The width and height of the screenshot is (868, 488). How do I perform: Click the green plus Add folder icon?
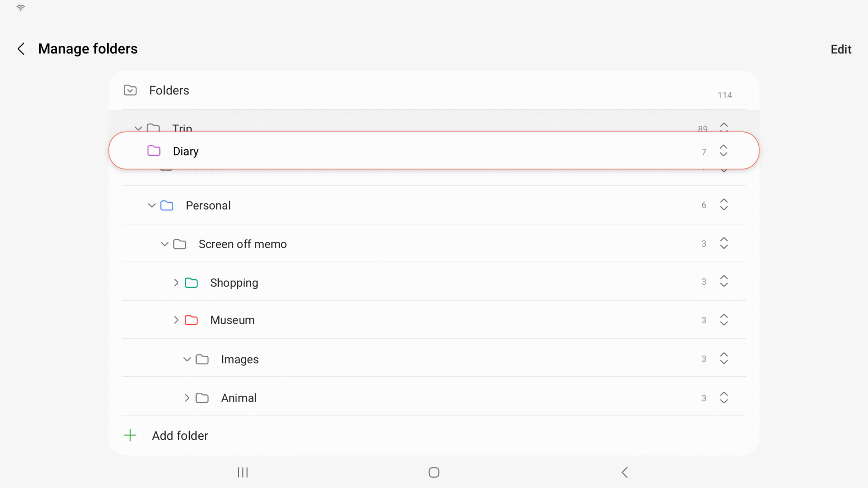130,435
